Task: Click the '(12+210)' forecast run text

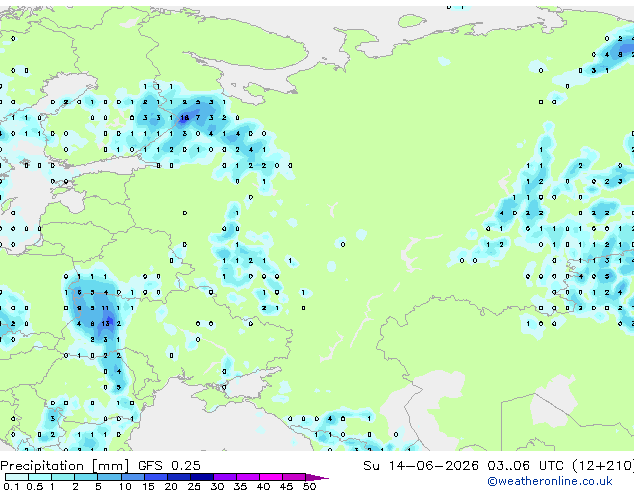Action: pos(602,466)
